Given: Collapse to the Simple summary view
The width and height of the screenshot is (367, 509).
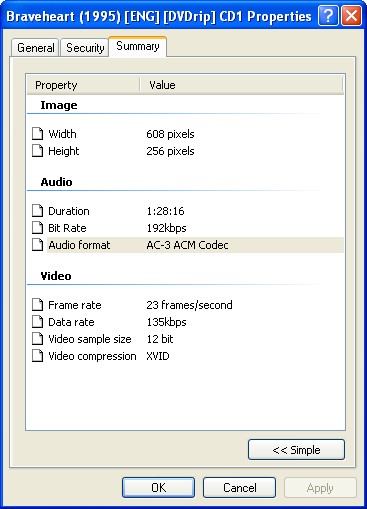Looking at the screenshot, I should 296,450.
